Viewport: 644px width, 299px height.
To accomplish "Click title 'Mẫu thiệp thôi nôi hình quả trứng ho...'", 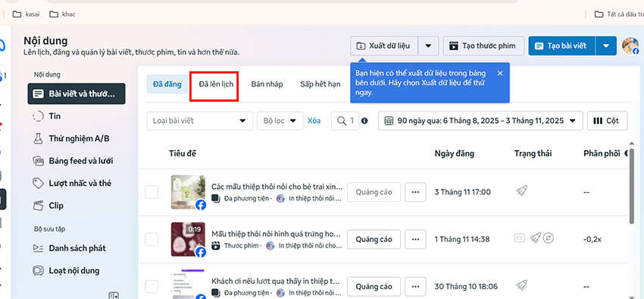I will pos(277,234).
